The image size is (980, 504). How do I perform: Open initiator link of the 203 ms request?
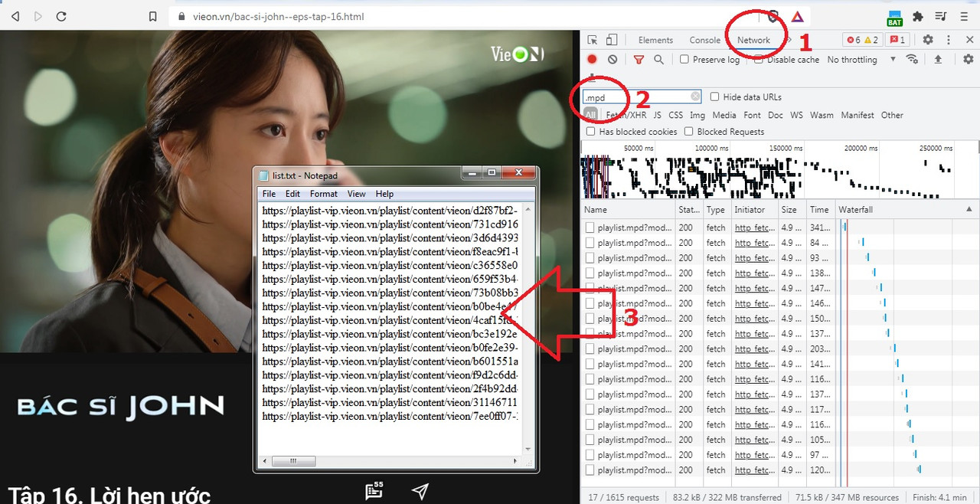point(754,349)
